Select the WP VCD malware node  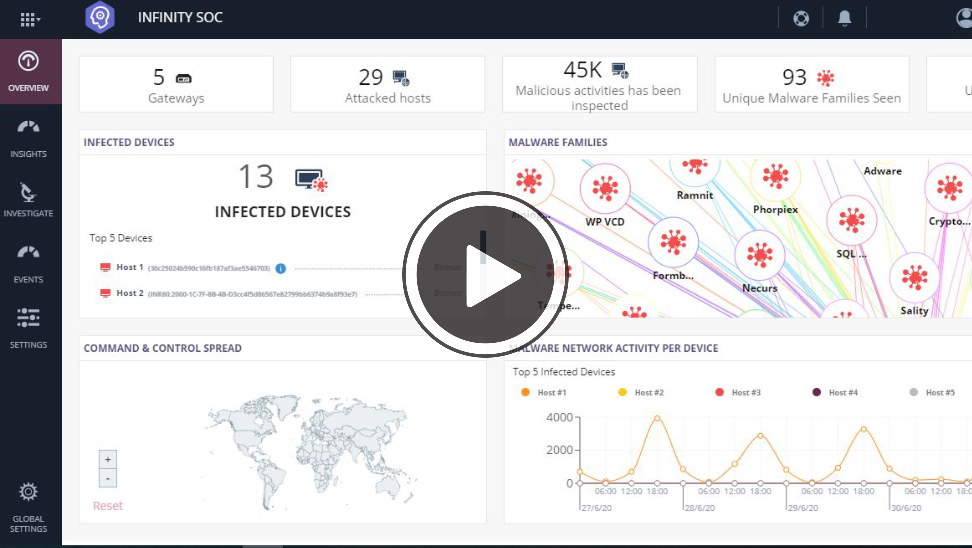pos(605,188)
